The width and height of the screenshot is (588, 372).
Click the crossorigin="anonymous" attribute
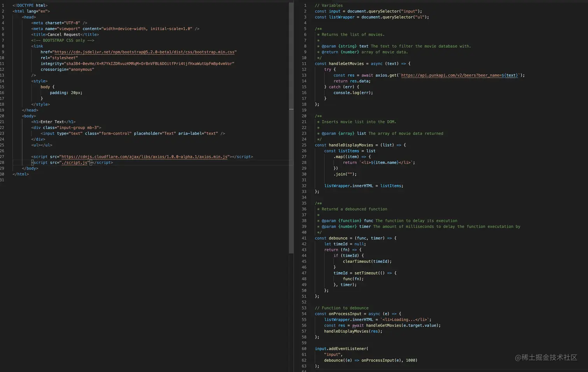tap(67, 70)
